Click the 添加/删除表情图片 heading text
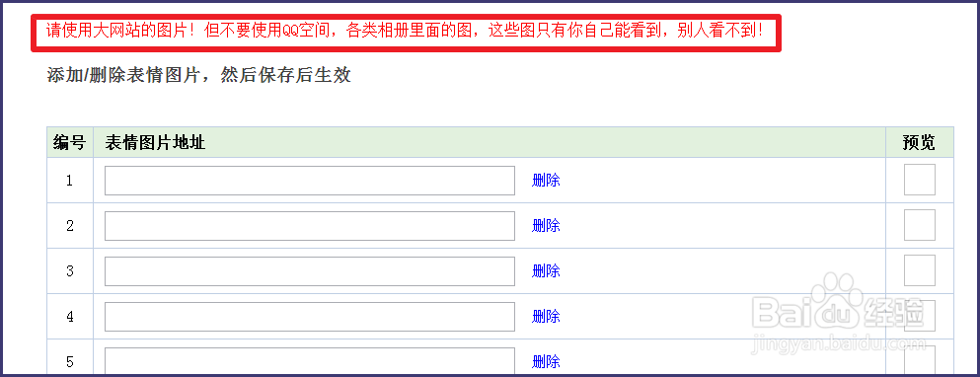 122,76
